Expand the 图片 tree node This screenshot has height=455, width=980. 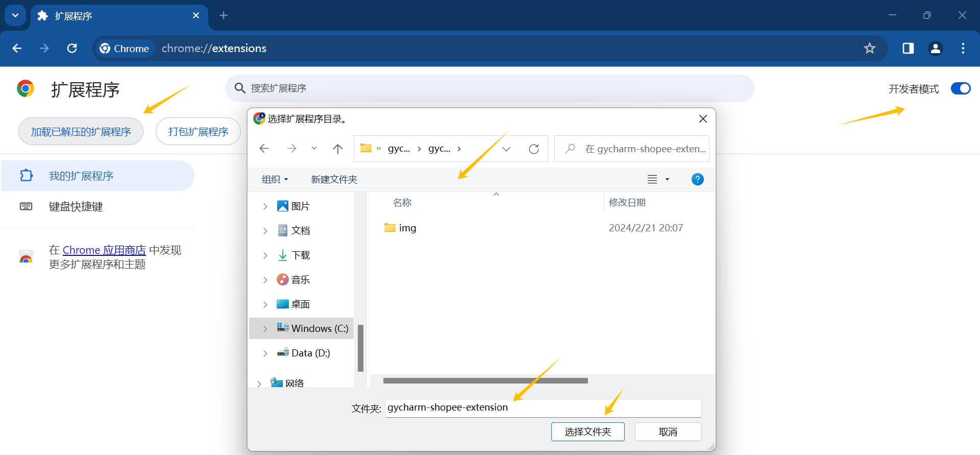pos(265,206)
